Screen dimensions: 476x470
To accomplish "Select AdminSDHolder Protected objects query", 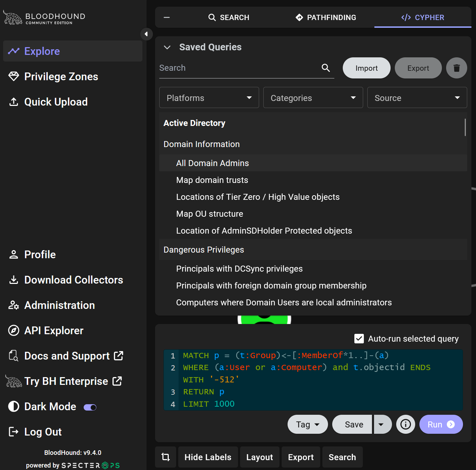I will click(x=313, y=231).
